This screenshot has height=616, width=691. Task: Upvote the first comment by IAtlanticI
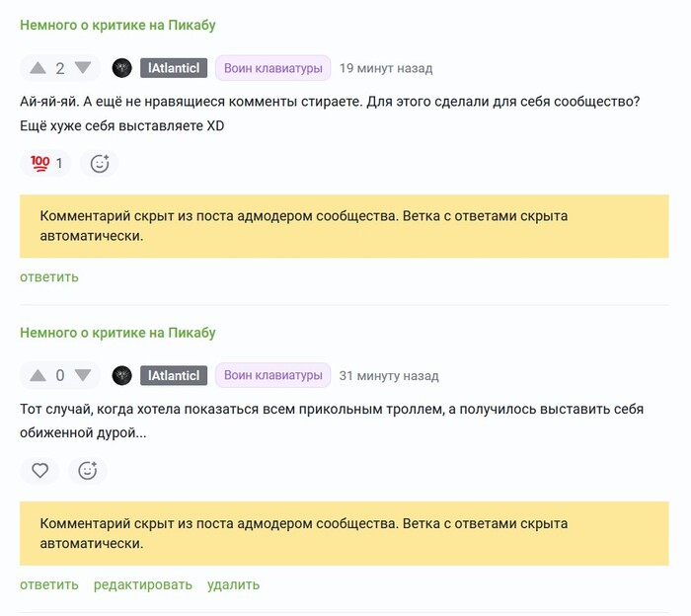tap(38, 68)
